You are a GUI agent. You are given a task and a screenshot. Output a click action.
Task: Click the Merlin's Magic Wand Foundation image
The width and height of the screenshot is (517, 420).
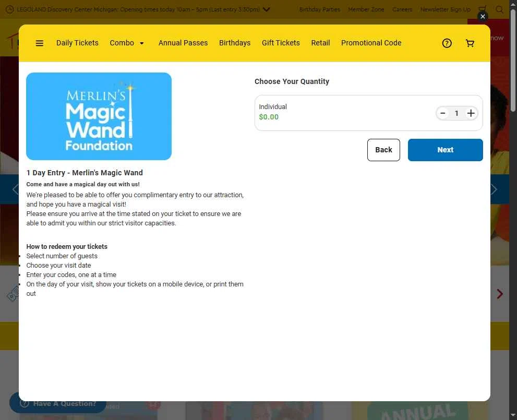click(99, 116)
